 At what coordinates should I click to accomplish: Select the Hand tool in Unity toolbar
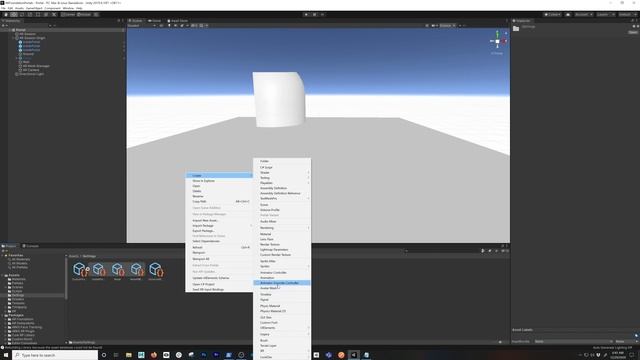pyautogui.click(x=6, y=14)
